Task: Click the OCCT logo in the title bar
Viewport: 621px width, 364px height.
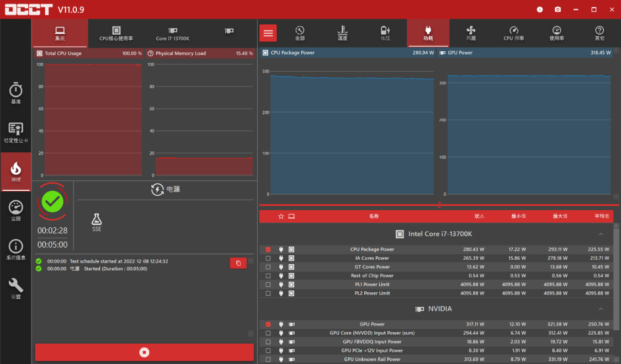Action: pos(29,9)
